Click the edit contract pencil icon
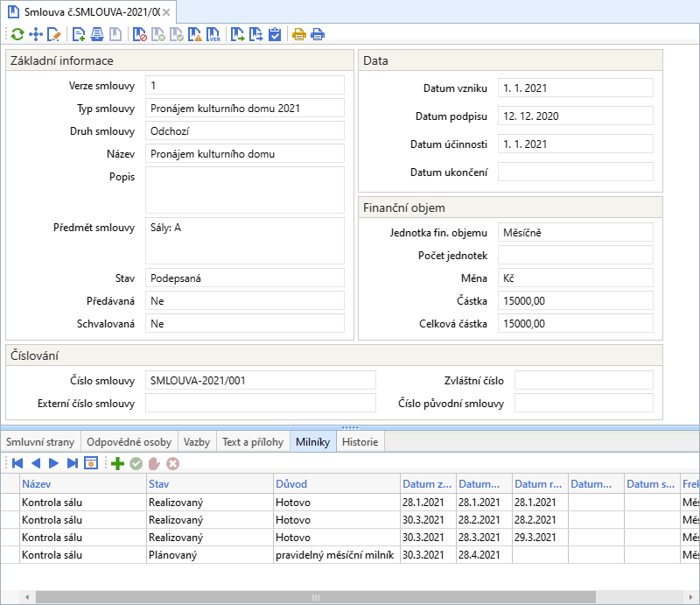 click(x=54, y=35)
